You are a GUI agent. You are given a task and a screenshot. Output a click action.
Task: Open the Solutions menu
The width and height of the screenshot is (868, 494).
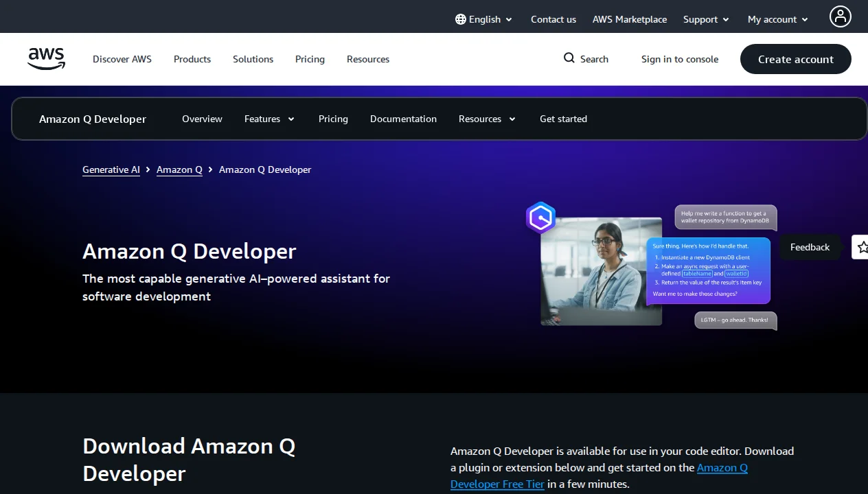pos(253,59)
